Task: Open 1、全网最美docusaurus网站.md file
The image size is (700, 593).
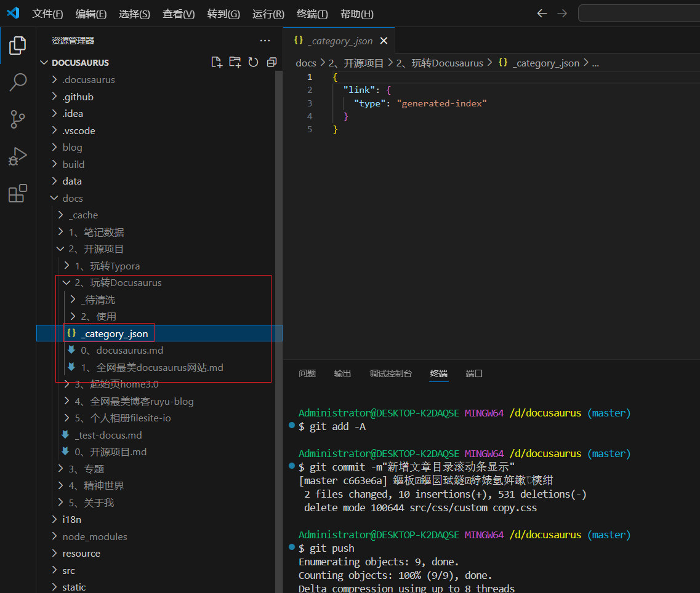Action: tap(152, 367)
